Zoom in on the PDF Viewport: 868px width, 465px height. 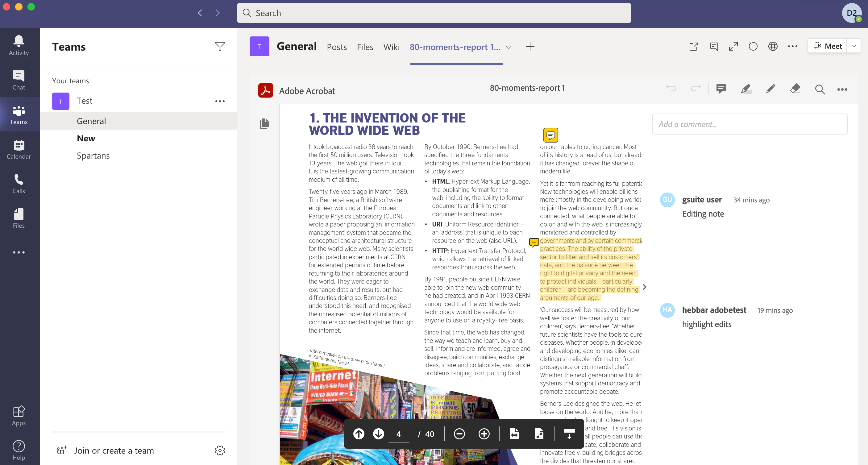[x=484, y=434]
